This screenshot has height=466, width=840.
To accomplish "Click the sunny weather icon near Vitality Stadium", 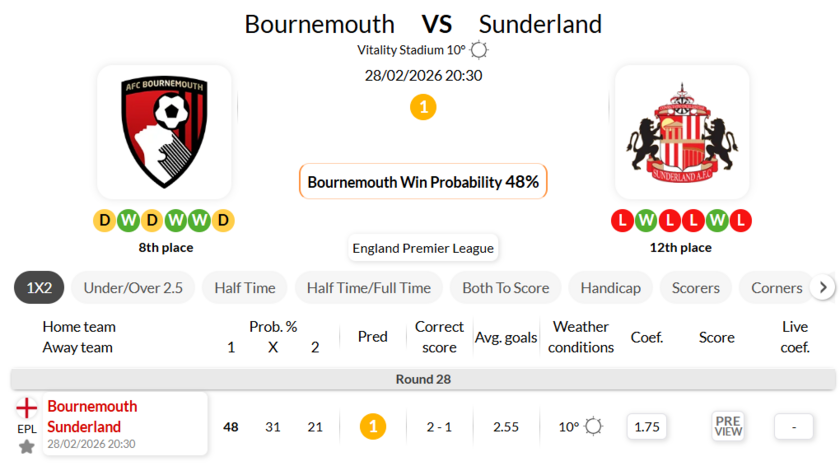I will click(x=480, y=50).
